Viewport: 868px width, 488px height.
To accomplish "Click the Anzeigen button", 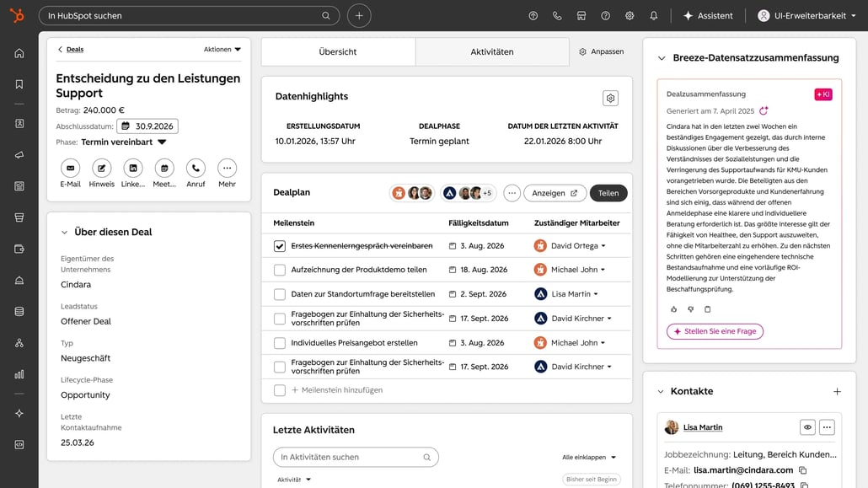I will [555, 193].
